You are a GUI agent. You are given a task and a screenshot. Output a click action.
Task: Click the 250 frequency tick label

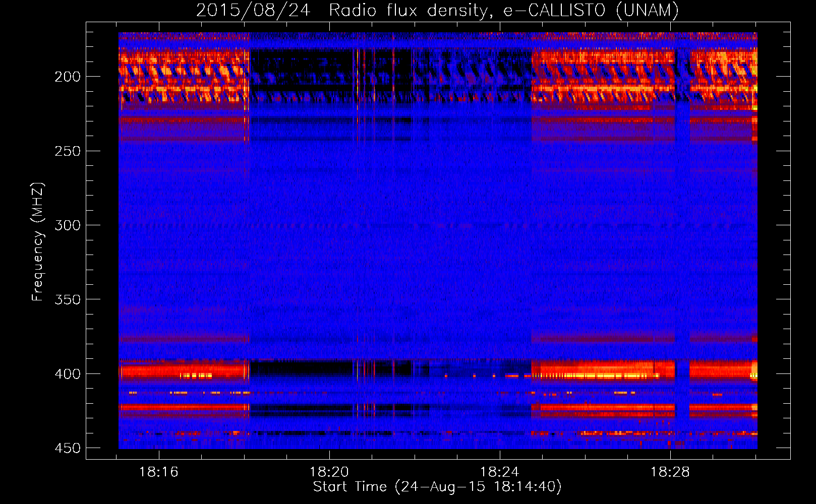pyautogui.click(x=68, y=151)
